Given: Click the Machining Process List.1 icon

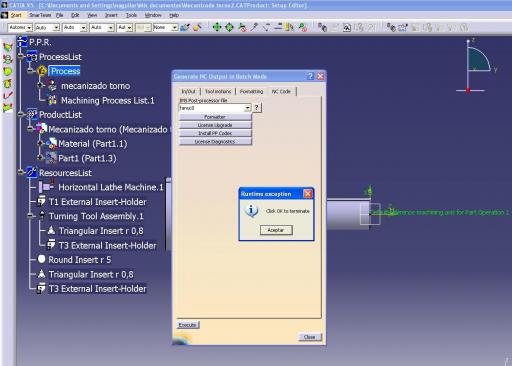Looking at the screenshot, I should point(52,100).
